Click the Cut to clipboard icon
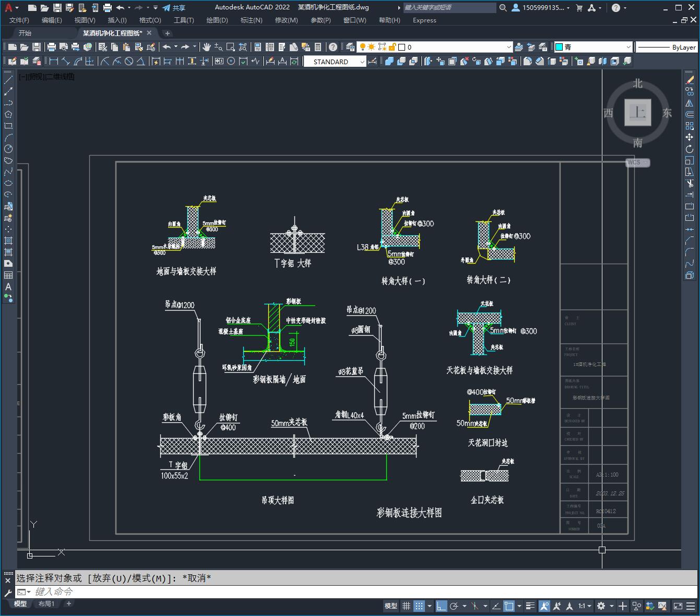The image size is (700, 616). click(103, 47)
